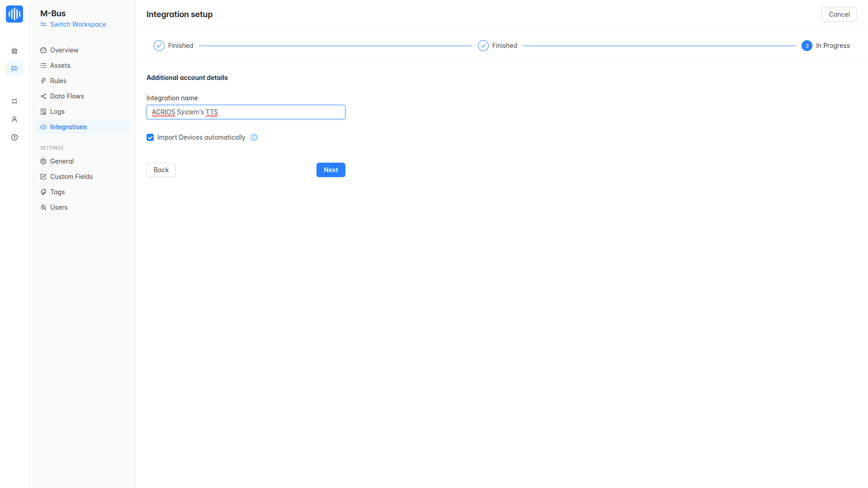Click completed first step checkmark icon
This screenshot has height=488, width=868.
tap(159, 46)
